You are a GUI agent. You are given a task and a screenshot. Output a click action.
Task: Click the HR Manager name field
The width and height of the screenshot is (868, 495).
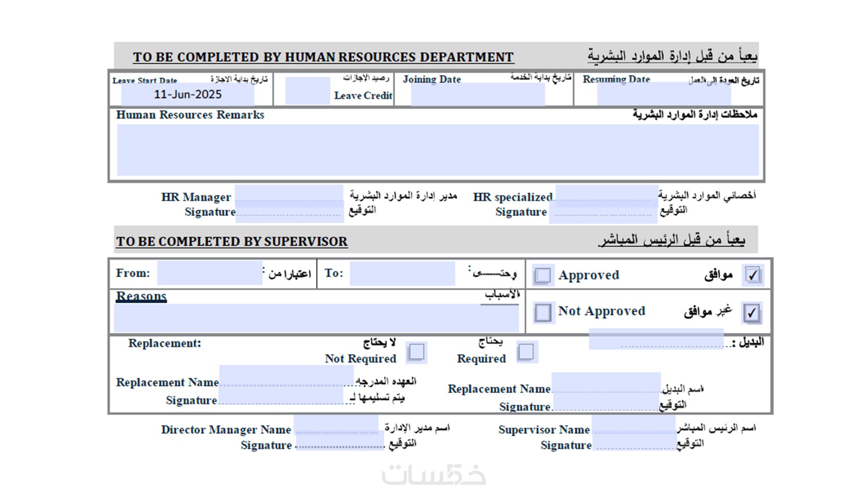pos(289,195)
